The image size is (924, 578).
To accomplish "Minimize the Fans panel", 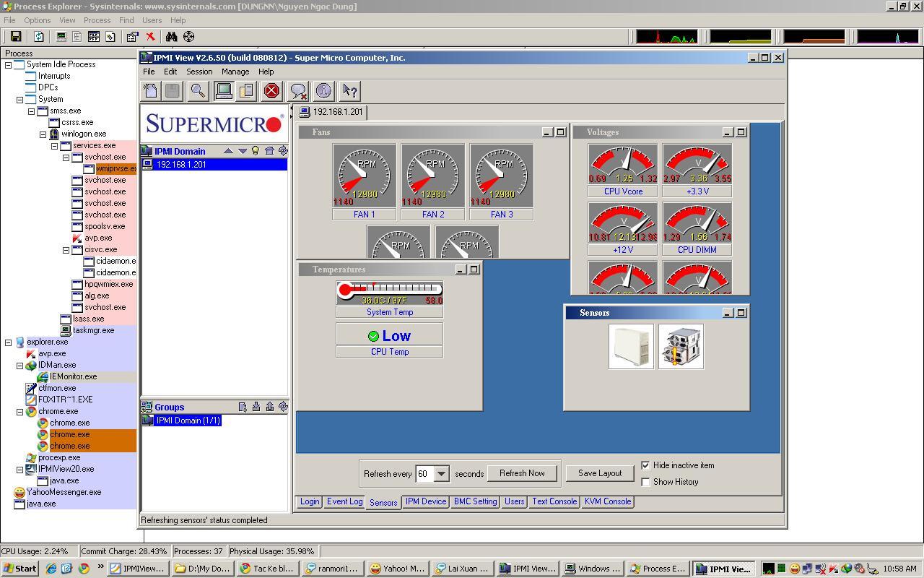I will [x=547, y=132].
